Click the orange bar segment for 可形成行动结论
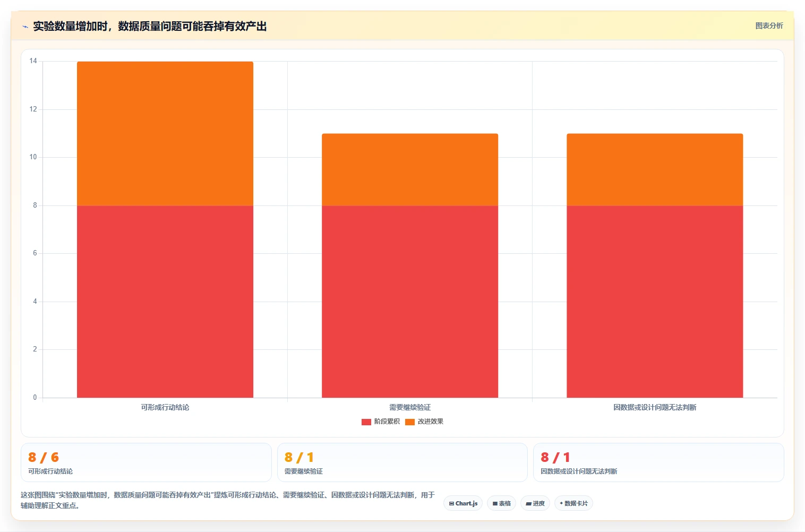Image resolution: width=805 pixels, height=532 pixels. coord(165,134)
